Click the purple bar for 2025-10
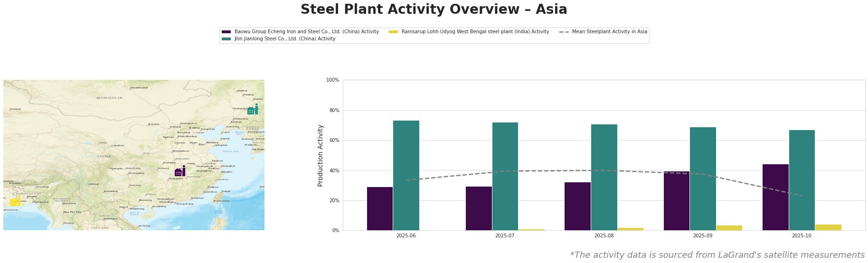Screen dimensions: 868x263 point(775,197)
